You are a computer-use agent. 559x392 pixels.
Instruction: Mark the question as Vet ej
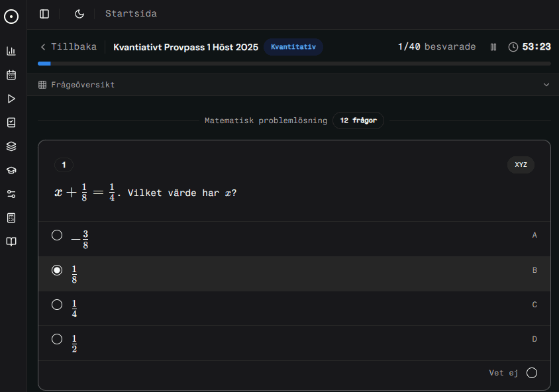(x=531, y=373)
